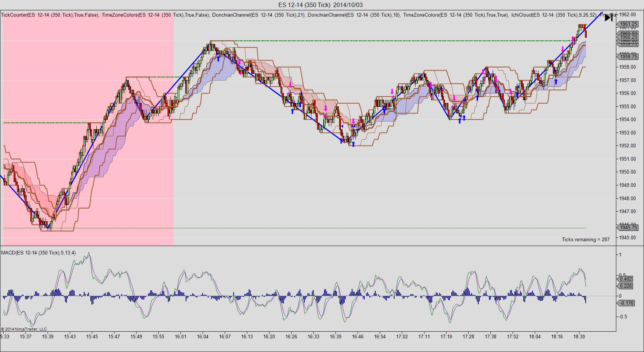Click the 15:43 time axis label

pos(70,336)
